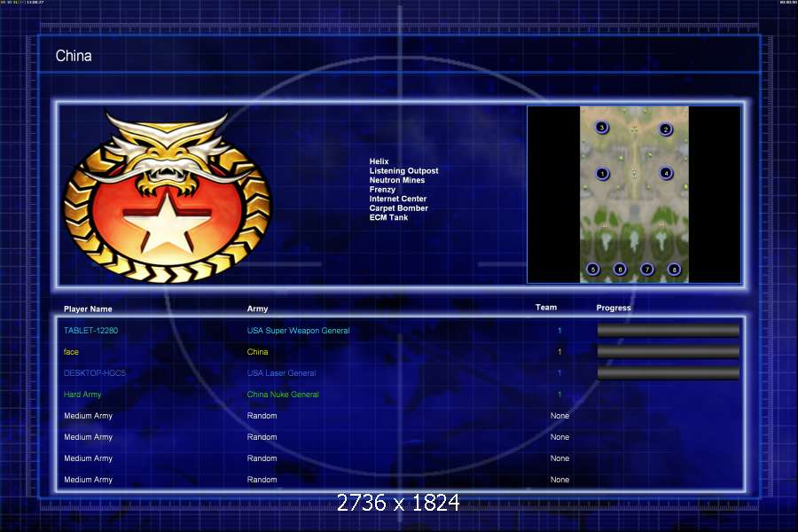The image size is (798, 532).
Task: Click China Nuke General army
Action: pyautogui.click(x=283, y=395)
